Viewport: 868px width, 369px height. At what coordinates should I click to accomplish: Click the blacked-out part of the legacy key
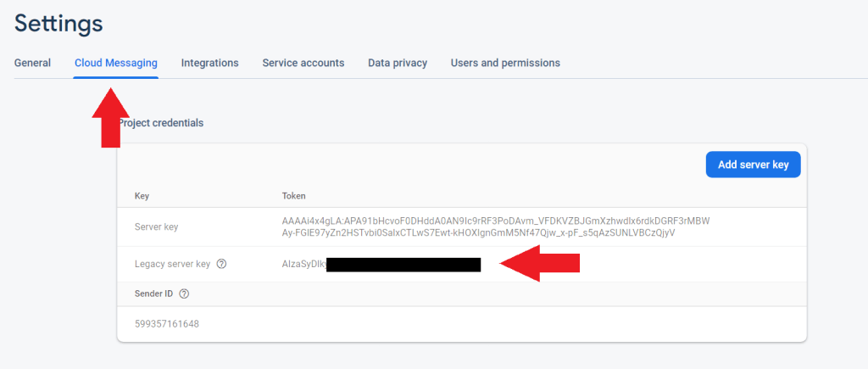(x=403, y=265)
